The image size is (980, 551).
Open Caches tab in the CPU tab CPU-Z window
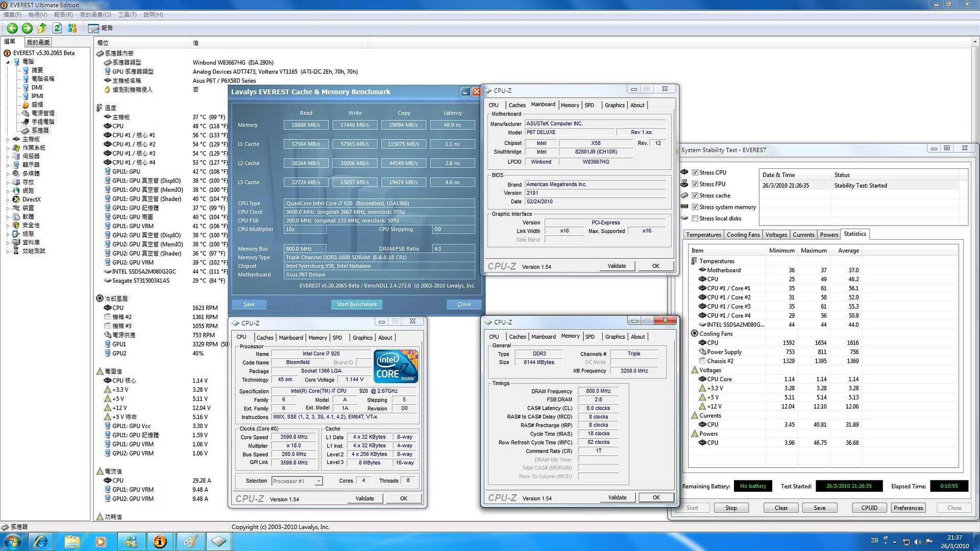tap(264, 338)
